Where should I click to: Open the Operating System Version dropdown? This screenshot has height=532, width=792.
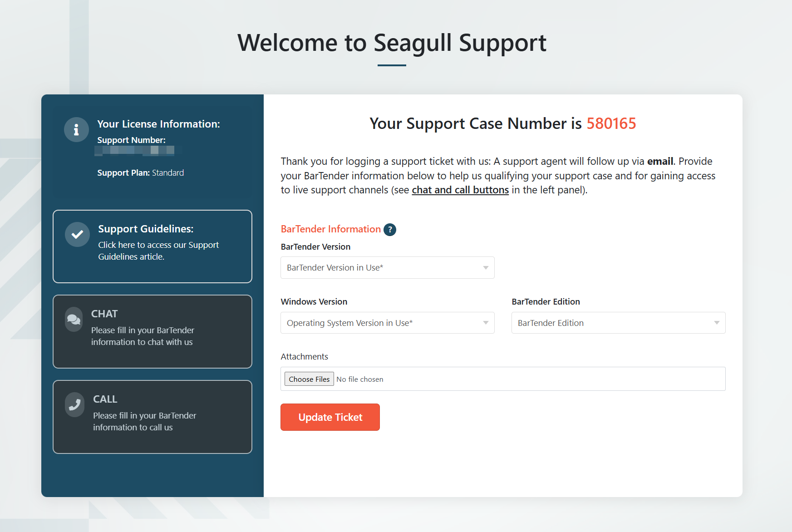(388, 323)
